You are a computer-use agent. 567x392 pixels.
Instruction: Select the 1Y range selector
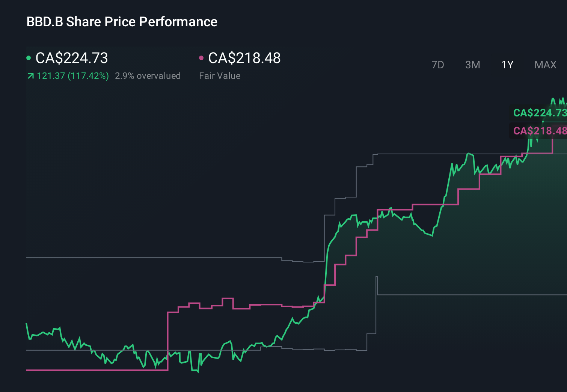507,65
